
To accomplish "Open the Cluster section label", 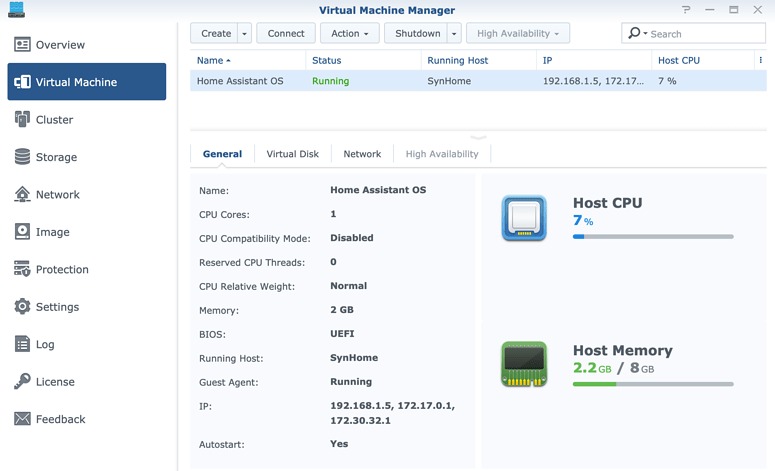I will 54,120.
